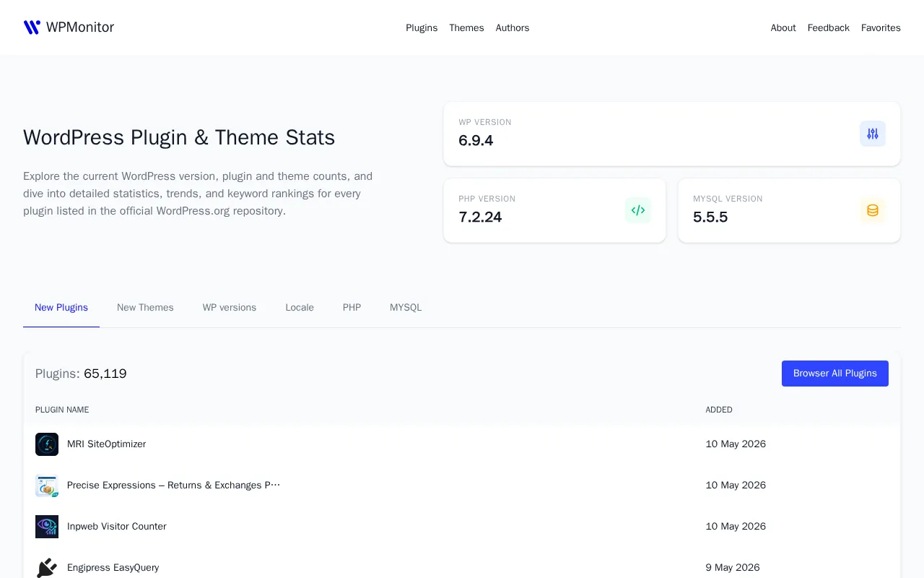This screenshot has width=924, height=578.
Task: Click the PHP version value 7.2.24
Action: (480, 217)
